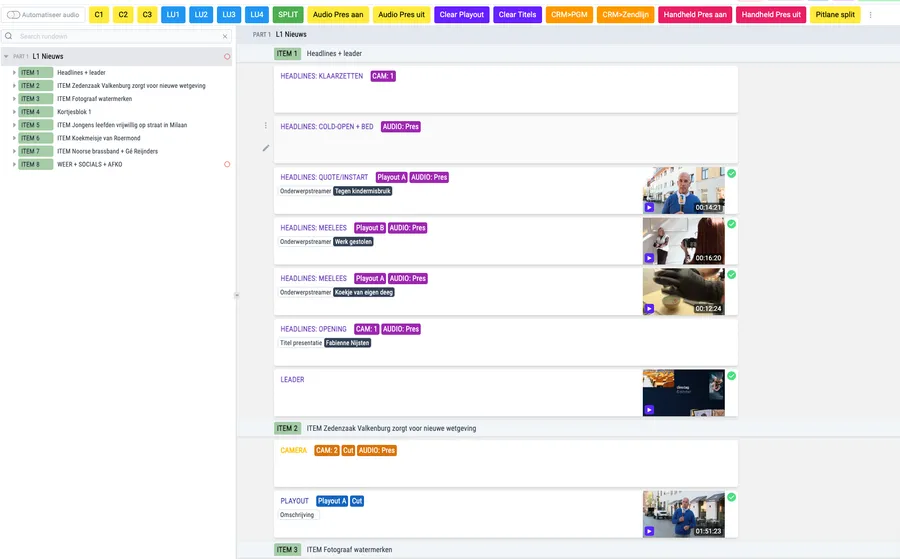Click the Clear Playout button

pos(461,15)
